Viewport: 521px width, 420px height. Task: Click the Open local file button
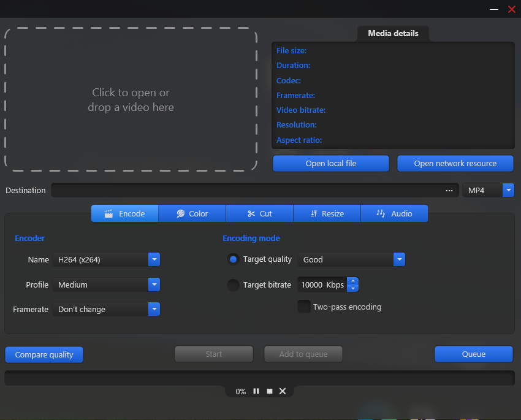pyautogui.click(x=331, y=164)
